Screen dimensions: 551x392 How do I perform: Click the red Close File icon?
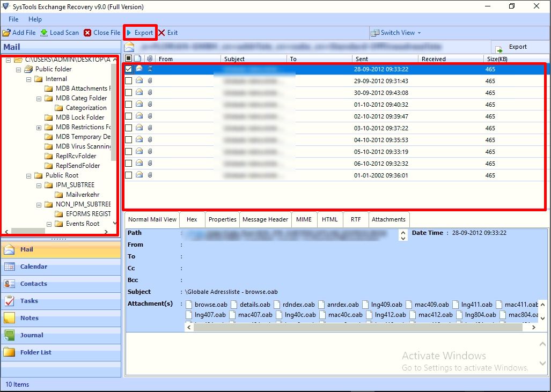click(87, 33)
